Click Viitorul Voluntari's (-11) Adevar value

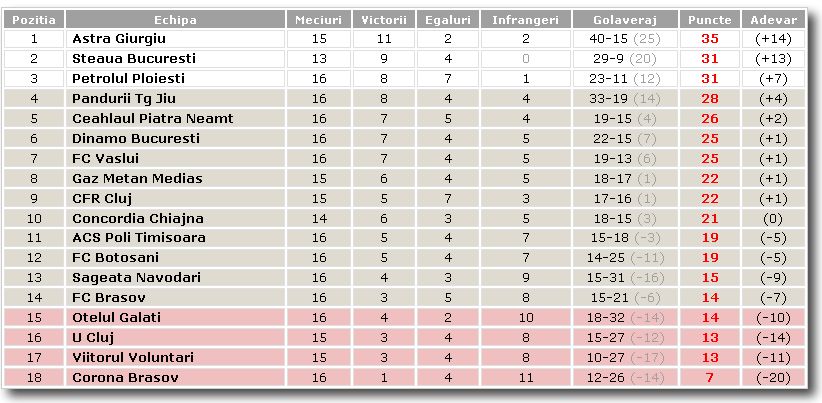pos(773,357)
